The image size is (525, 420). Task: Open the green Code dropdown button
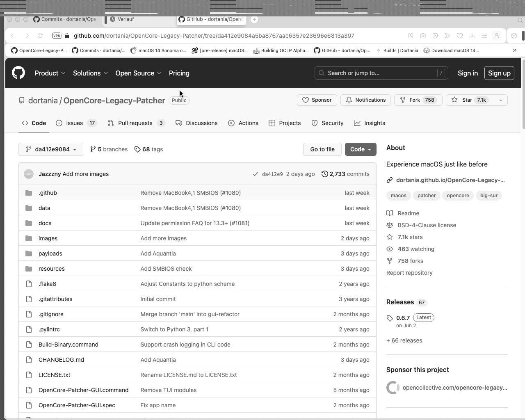361,149
